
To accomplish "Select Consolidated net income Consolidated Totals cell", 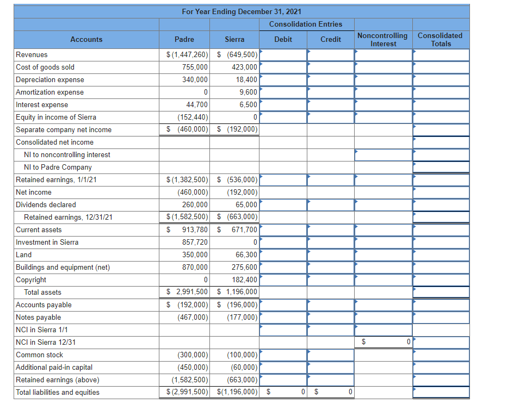I will click(441, 142).
